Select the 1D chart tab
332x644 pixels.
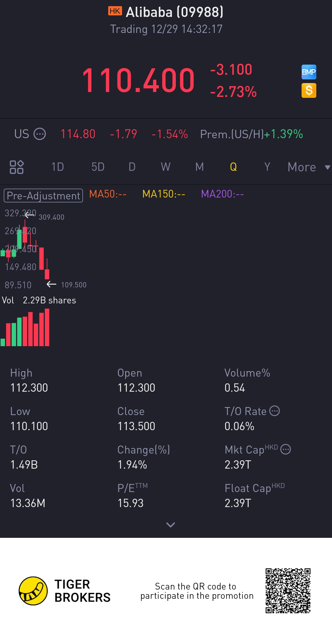pyautogui.click(x=57, y=167)
